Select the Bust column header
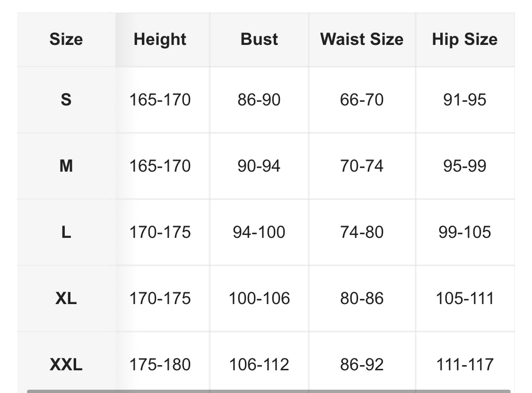The image size is (532, 393). coord(259,39)
